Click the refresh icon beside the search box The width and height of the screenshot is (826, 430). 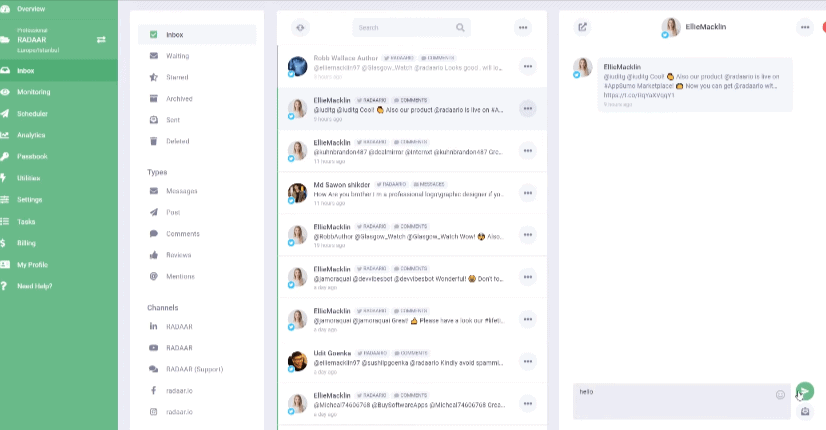(x=298, y=28)
